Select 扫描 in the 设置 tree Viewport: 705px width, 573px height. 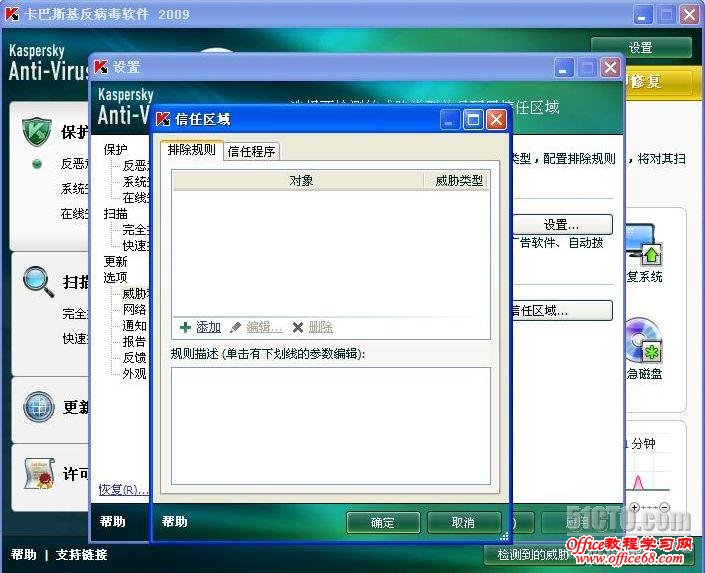point(116,213)
